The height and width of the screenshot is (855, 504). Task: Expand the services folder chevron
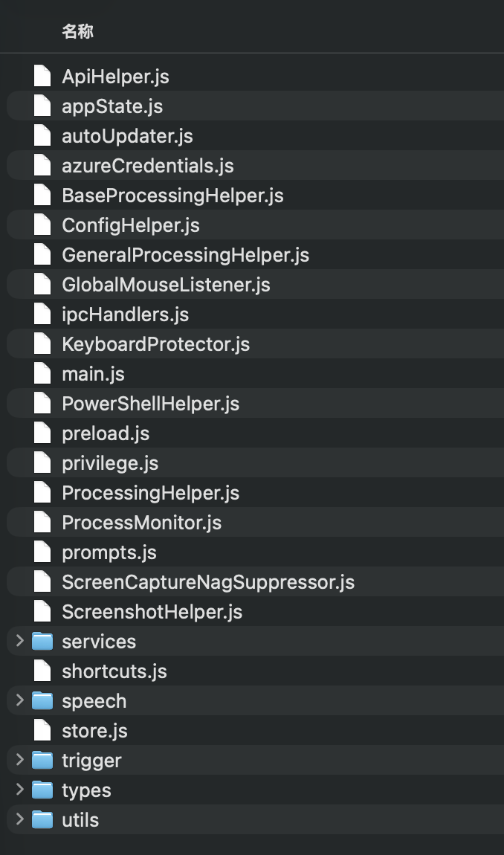click(19, 641)
